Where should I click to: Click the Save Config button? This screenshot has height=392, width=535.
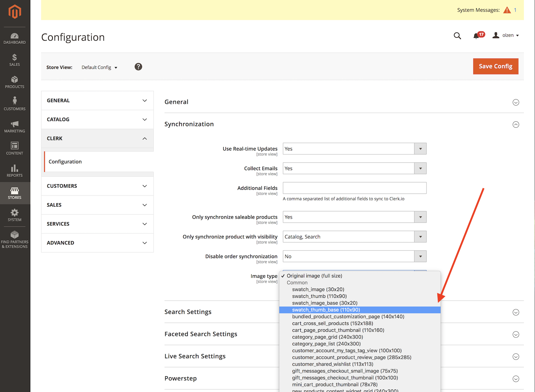[x=495, y=66]
